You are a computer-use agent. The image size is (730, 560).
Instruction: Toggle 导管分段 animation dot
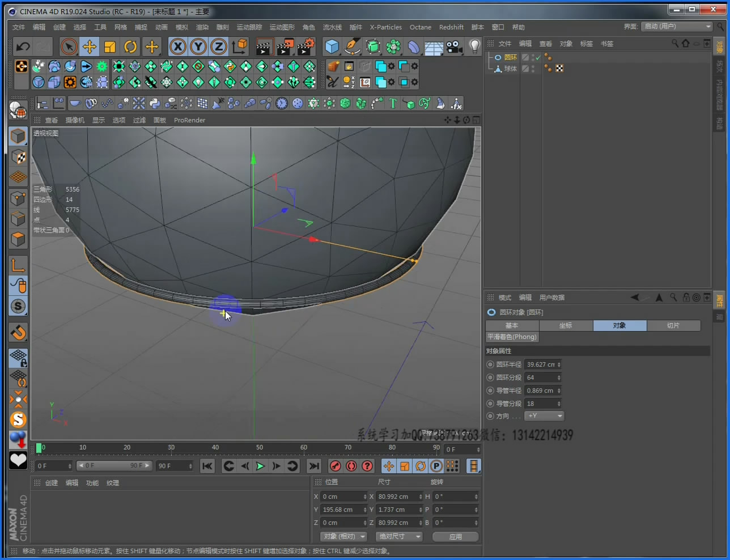[490, 404]
